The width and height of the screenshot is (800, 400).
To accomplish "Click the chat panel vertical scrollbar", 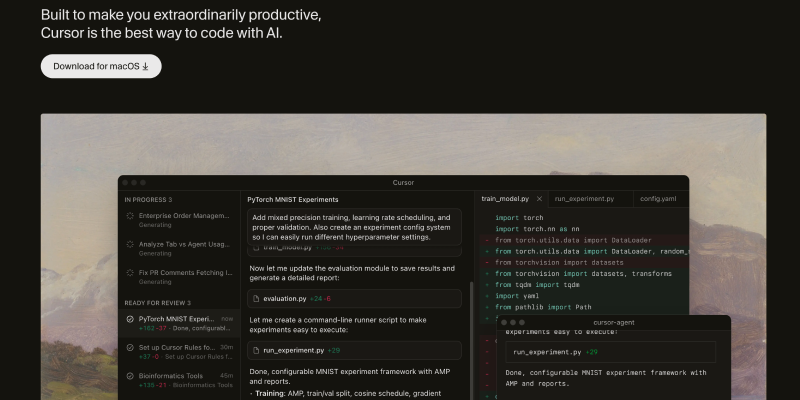I will coord(471,341).
